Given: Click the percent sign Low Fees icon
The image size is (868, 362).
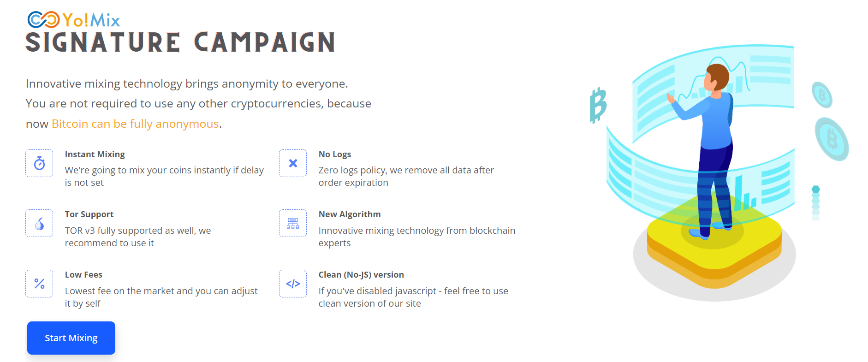Looking at the screenshot, I should pyautogui.click(x=39, y=284).
